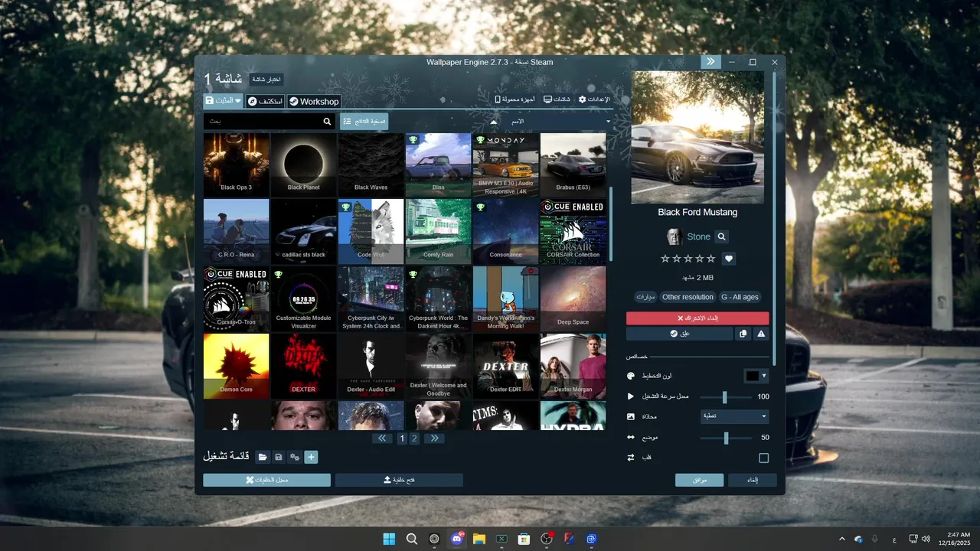Screen dimensions: 980x551
Task: Open the Discover tab with compass icon
Action: tap(265, 101)
